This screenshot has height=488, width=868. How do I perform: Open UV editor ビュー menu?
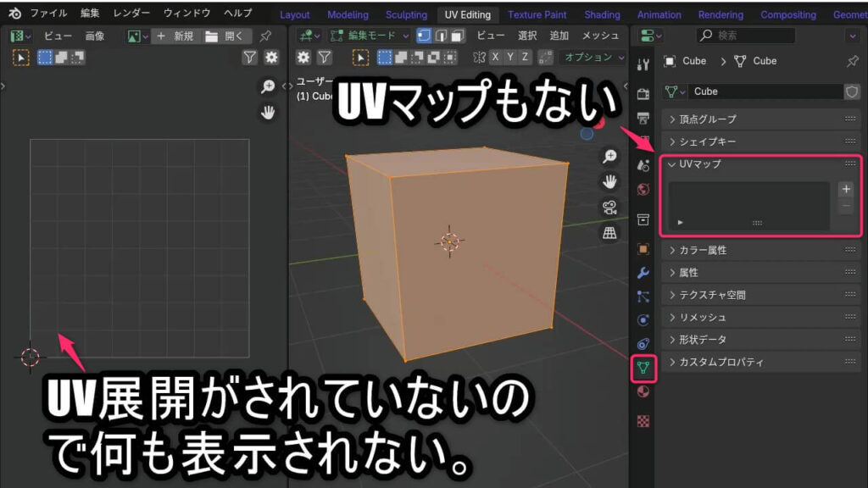(x=58, y=36)
